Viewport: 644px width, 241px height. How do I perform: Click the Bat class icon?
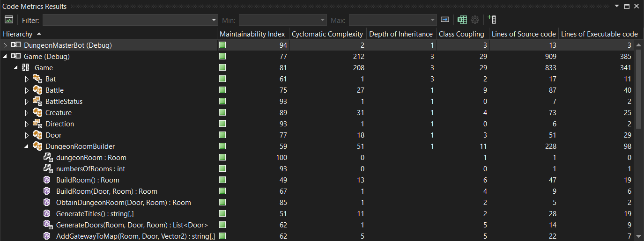pos(37,79)
